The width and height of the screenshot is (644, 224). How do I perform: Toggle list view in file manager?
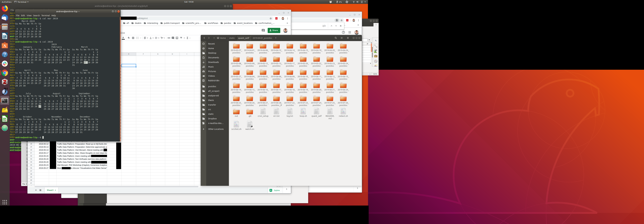342,38
